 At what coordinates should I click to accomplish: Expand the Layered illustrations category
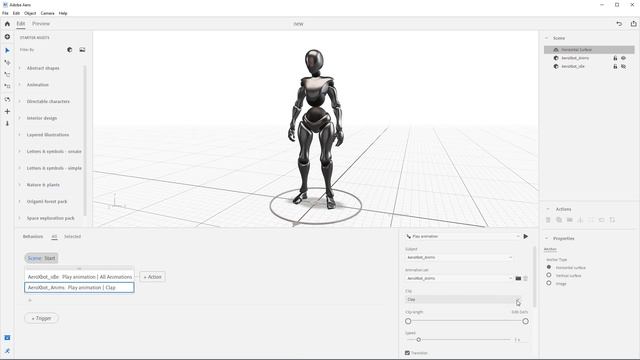click(x=19, y=135)
